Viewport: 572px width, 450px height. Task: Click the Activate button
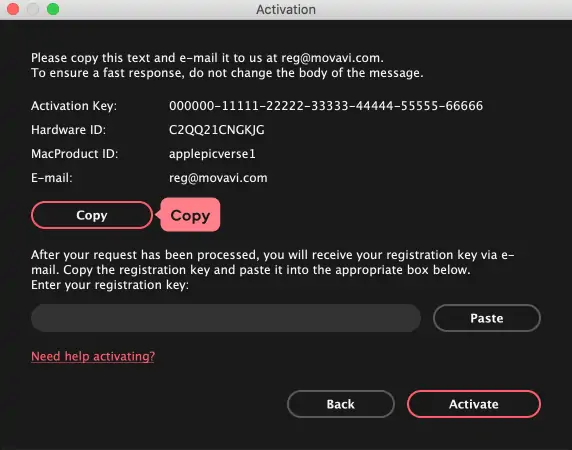pos(474,404)
